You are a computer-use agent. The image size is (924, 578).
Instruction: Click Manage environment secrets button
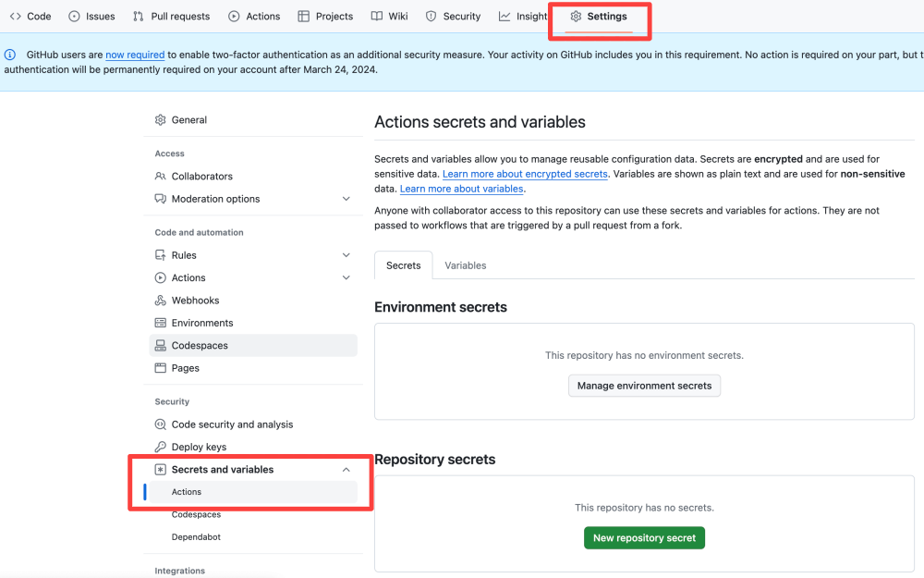(644, 386)
